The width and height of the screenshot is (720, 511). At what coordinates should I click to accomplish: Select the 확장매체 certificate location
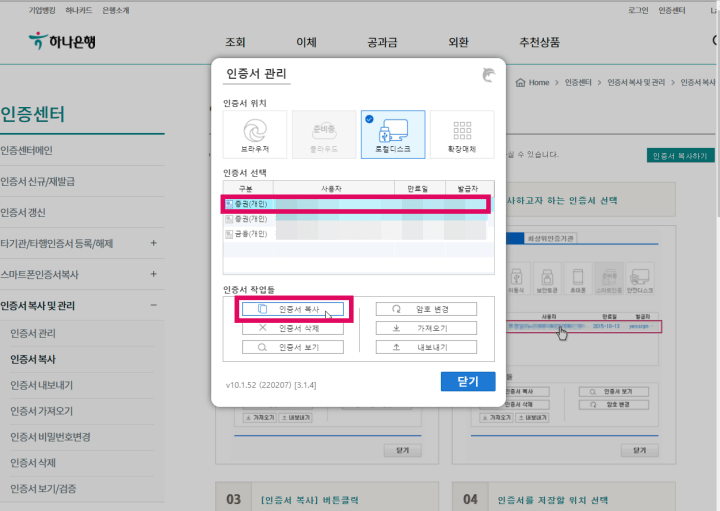[x=462, y=135]
